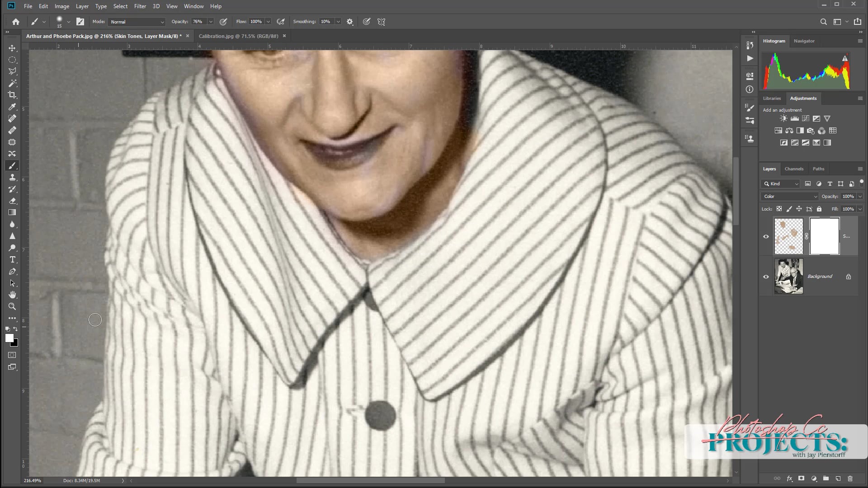Select the Move tool
The height and width of the screenshot is (488, 868).
pos(13,47)
